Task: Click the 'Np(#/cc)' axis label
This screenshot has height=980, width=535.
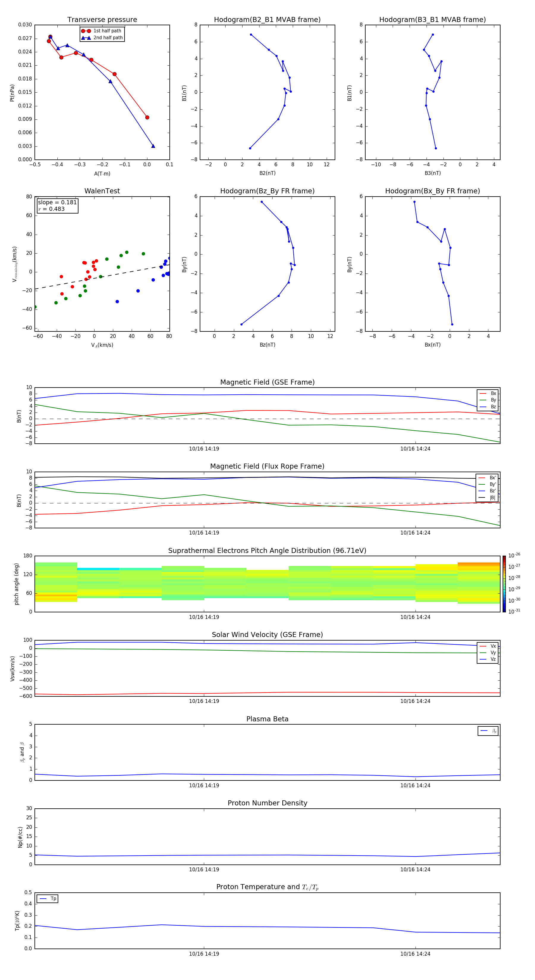Action: (x=20, y=837)
